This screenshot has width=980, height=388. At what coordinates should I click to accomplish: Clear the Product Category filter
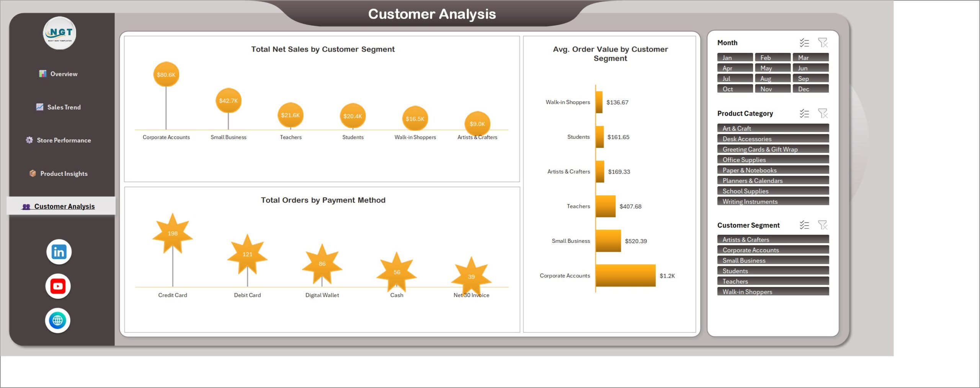823,113
